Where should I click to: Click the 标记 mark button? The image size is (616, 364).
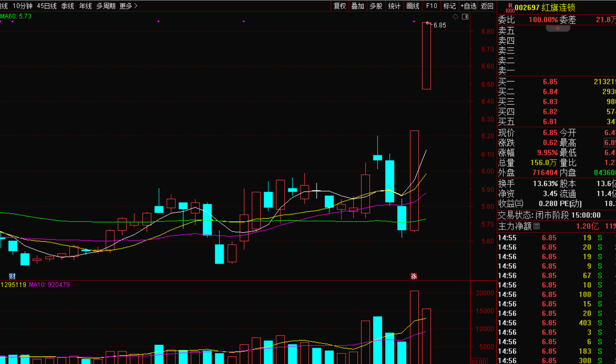click(449, 6)
